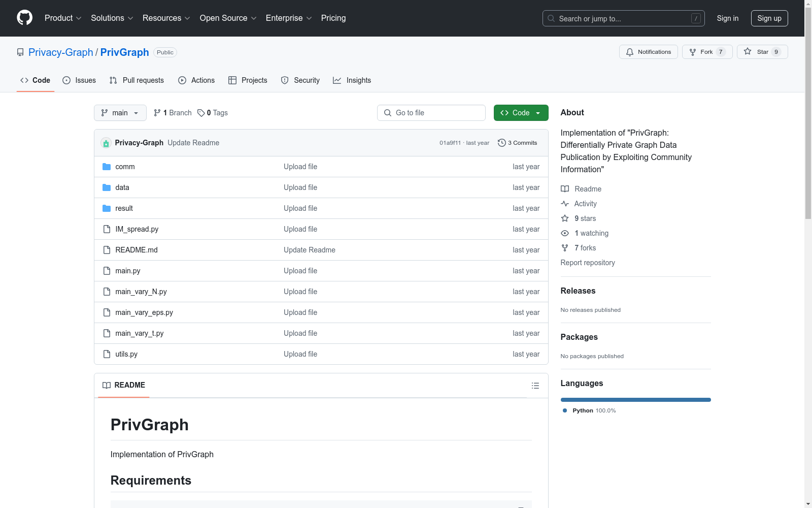Click the commits history clock icon
The width and height of the screenshot is (812, 508).
(502, 143)
